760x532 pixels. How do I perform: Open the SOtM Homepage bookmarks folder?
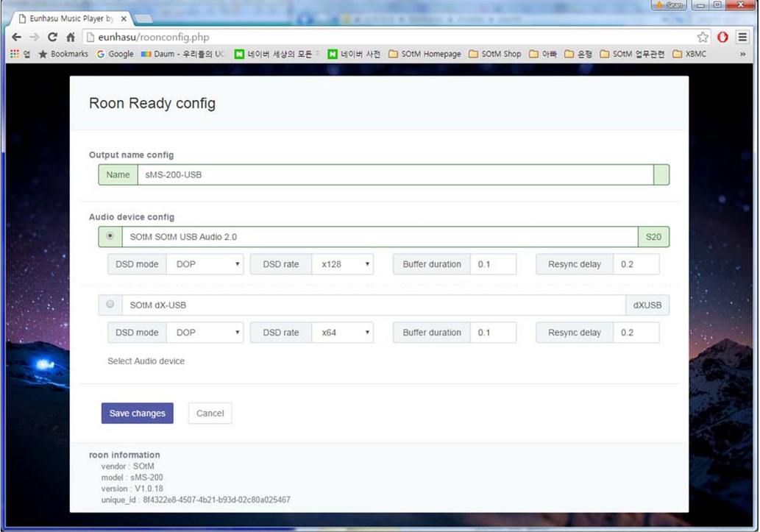[427, 54]
